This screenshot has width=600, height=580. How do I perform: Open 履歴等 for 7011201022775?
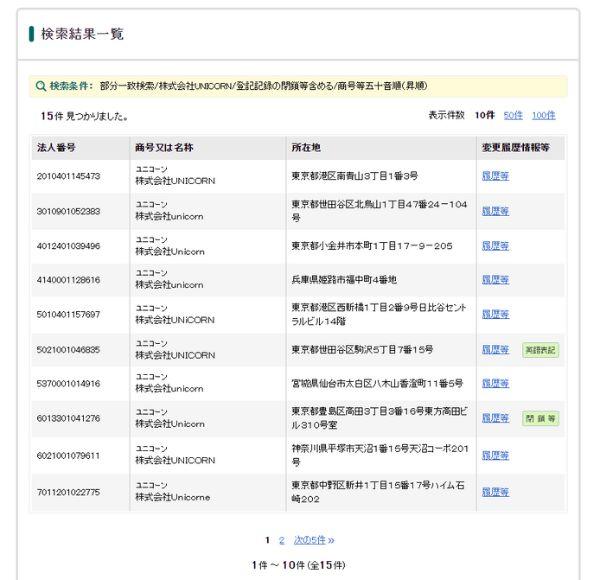[495, 492]
